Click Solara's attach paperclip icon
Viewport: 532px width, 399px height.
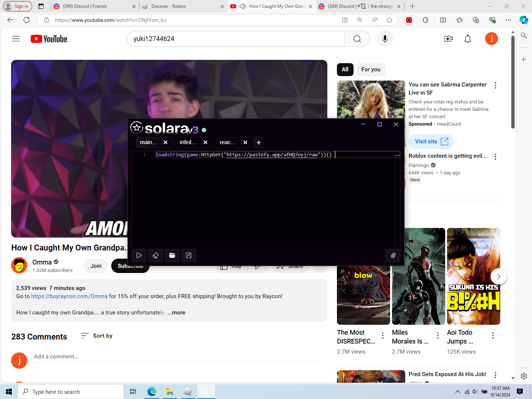point(393,255)
